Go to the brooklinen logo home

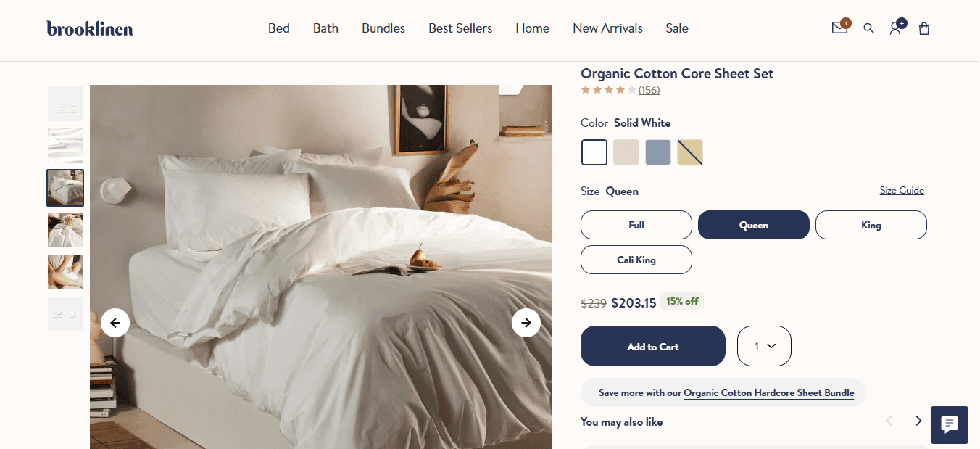(90, 28)
